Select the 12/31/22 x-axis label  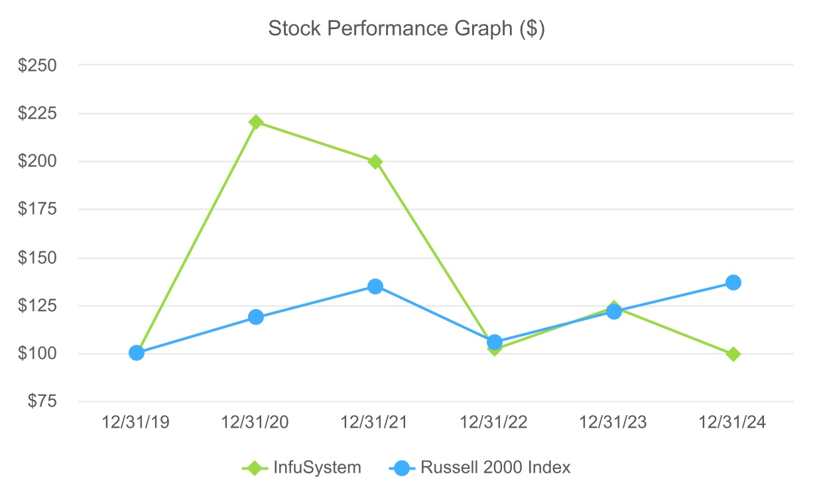(x=495, y=423)
